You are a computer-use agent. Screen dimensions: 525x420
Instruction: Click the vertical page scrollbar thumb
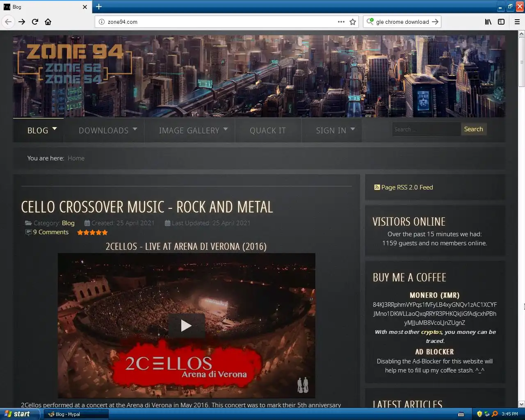[x=521, y=62]
